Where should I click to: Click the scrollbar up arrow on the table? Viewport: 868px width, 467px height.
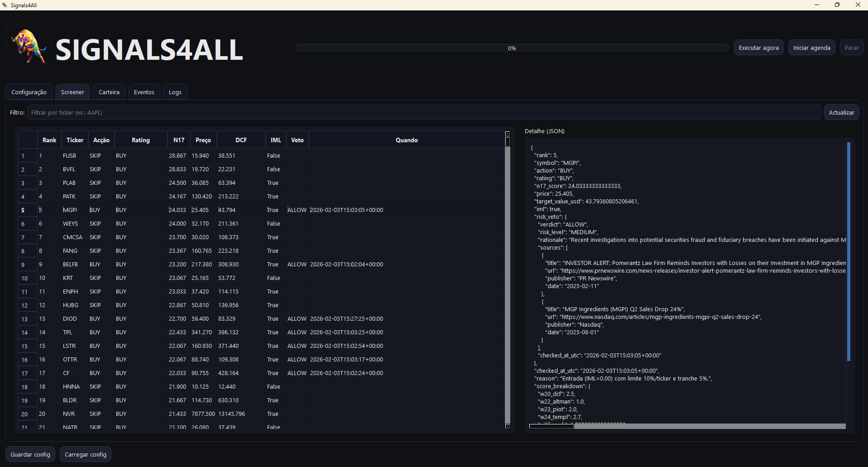point(507,133)
